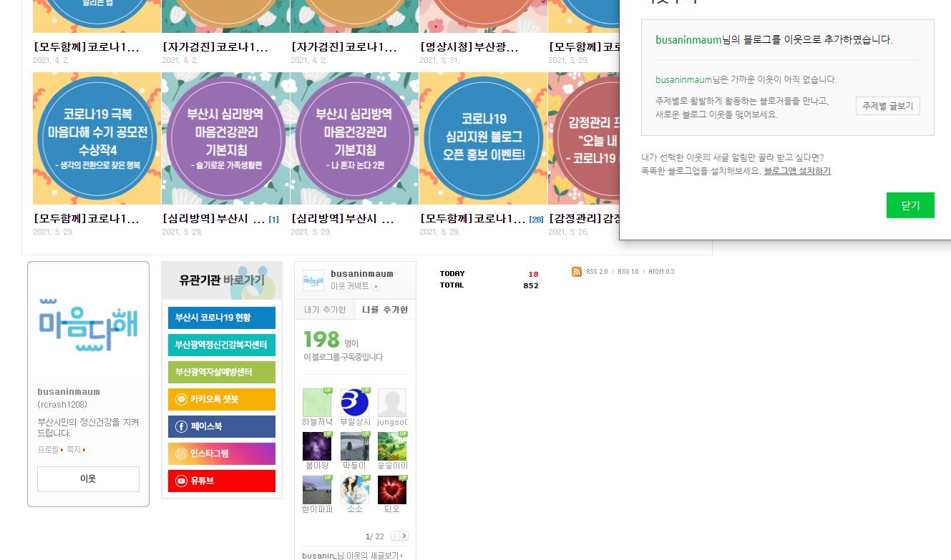Switch to the 내가 추가한 tab
This screenshot has width=951, height=560.
coord(325,310)
